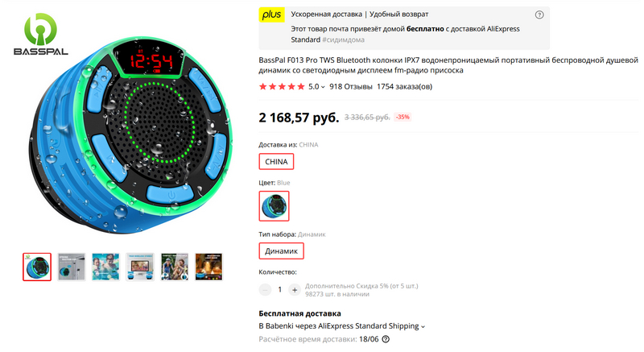View the campfire light show thumbnail

[208, 267]
